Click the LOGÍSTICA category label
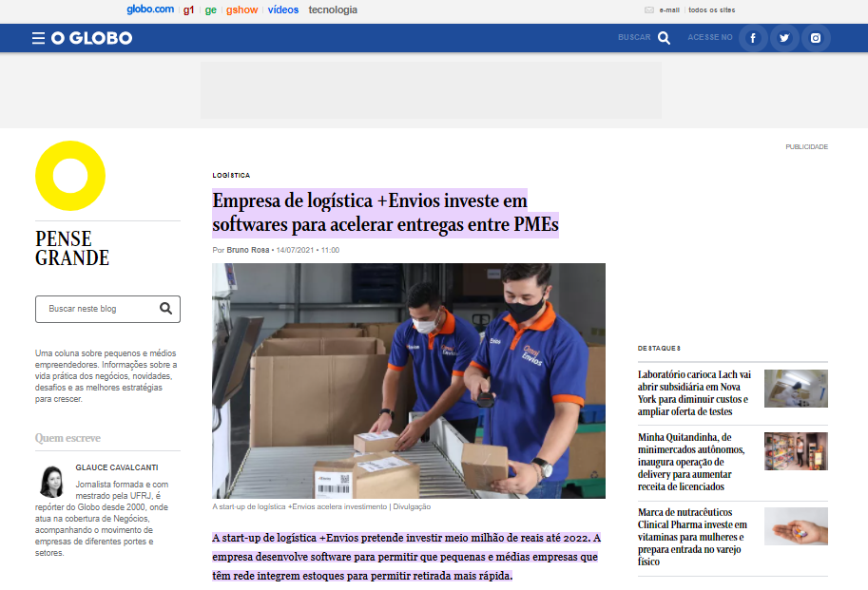The width and height of the screenshot is (868, 590). pos(231,175)
